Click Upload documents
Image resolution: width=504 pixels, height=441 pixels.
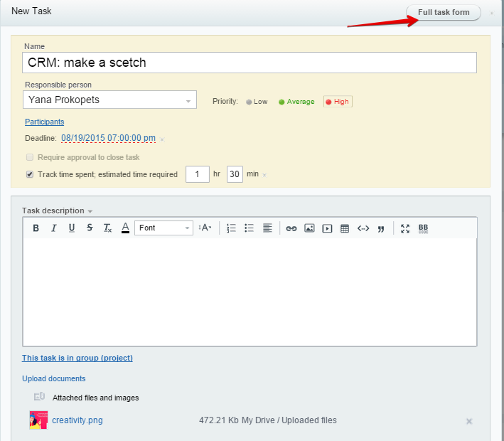point(54,378)
